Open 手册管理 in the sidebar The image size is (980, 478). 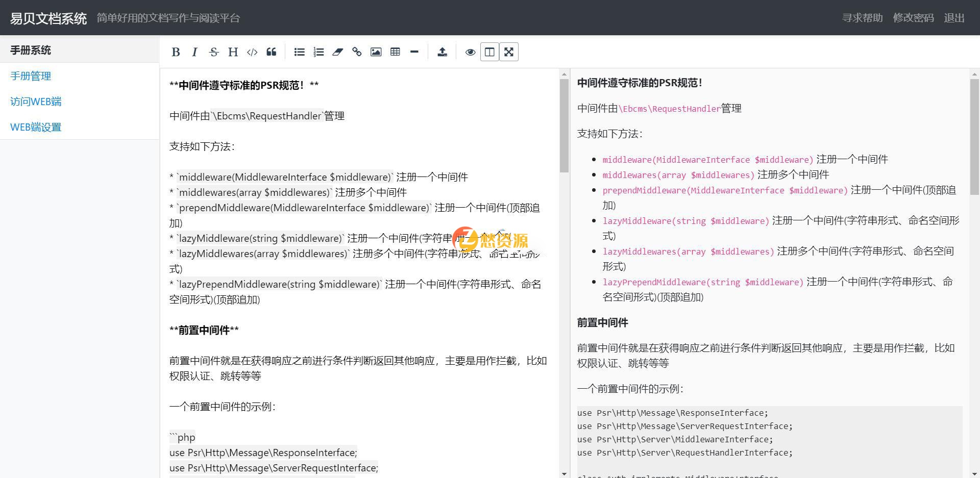31,76
